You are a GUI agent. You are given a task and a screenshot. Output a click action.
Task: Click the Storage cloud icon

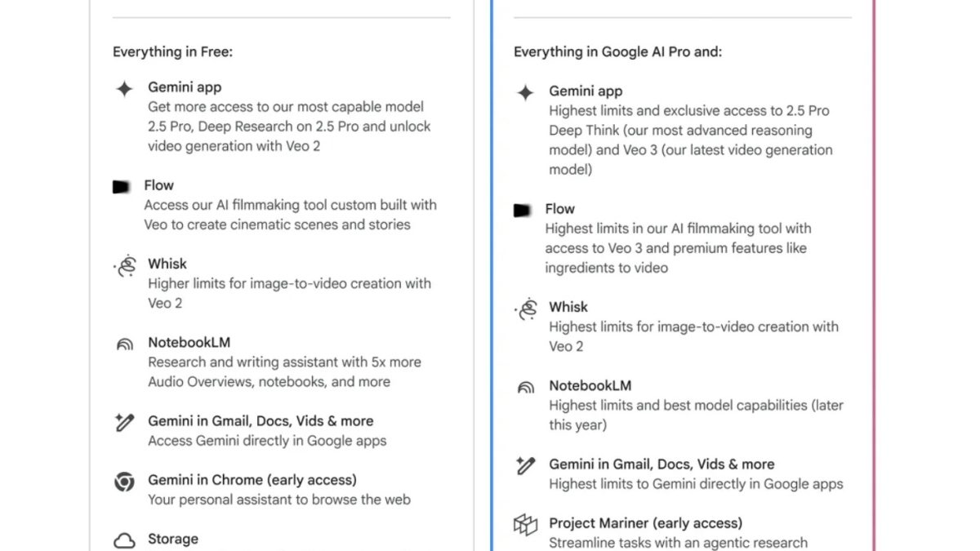[x=124, y=540]
